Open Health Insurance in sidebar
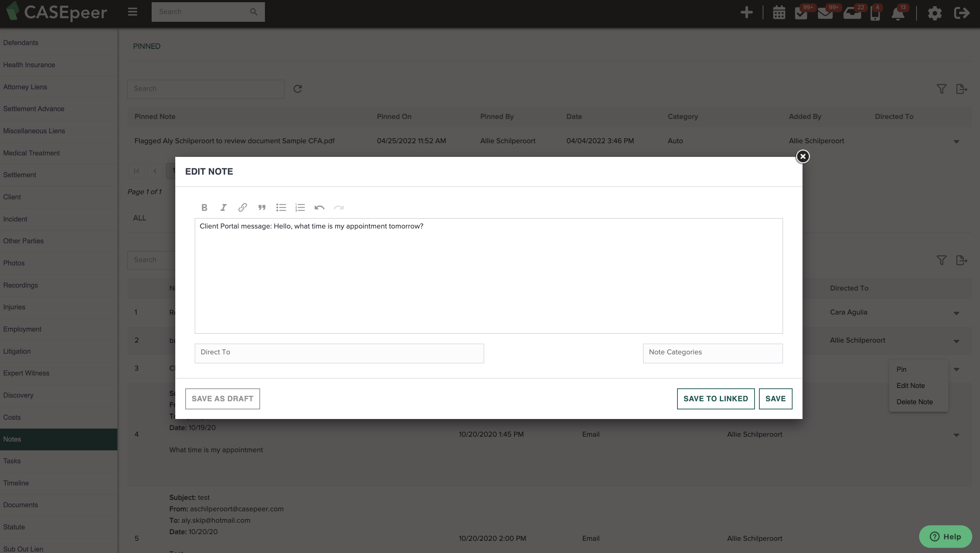Image resolution: width=980 pixels, height=553 pixels. click(x=59, y=65)
